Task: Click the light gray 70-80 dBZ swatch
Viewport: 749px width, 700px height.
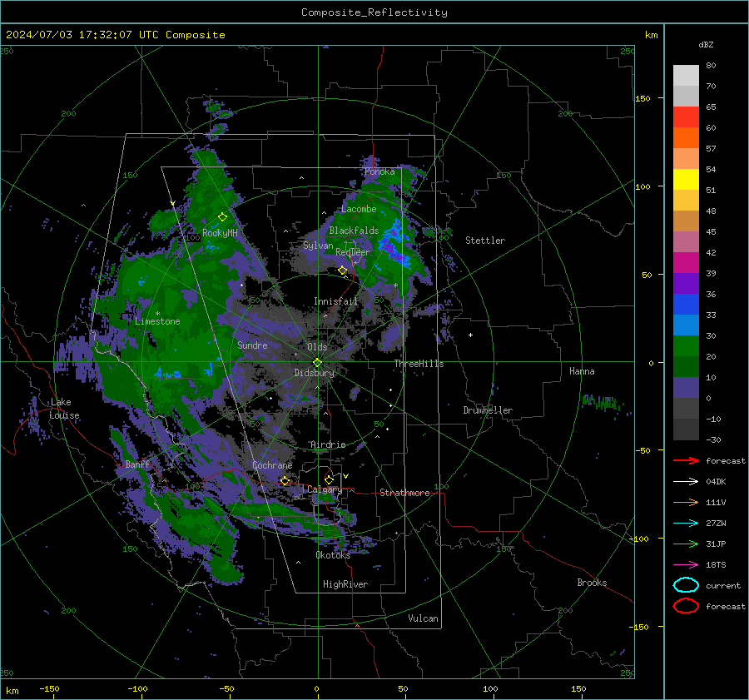Action: pyautogui.click(x=686, y=75)
